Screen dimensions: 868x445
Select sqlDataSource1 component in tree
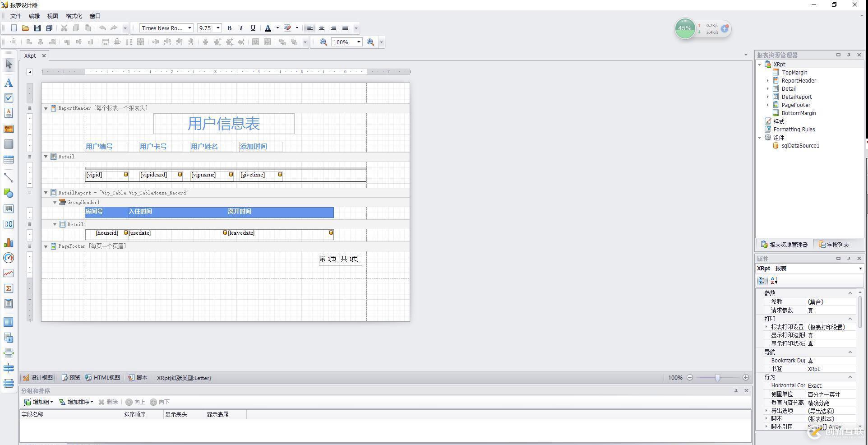(x=800, y=146)
